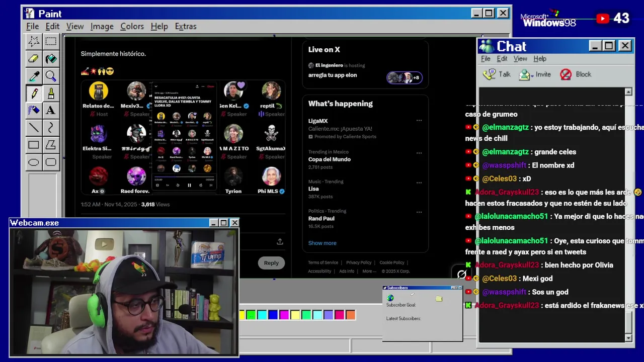644x362 pixels.
Task: Pick the Polygon tool in Paint
Action: click(51, 145)
